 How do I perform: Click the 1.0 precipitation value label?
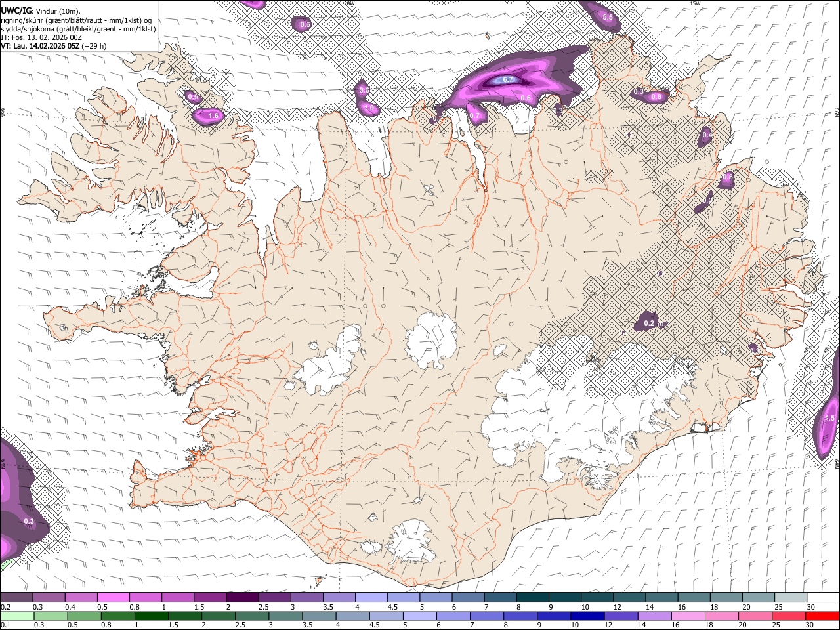369,108
